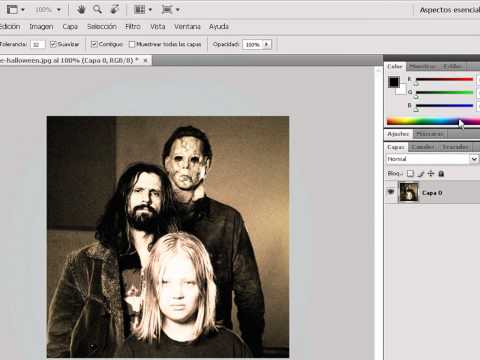
Task: Click on the green G color slider
Action: tap(444, 92)
